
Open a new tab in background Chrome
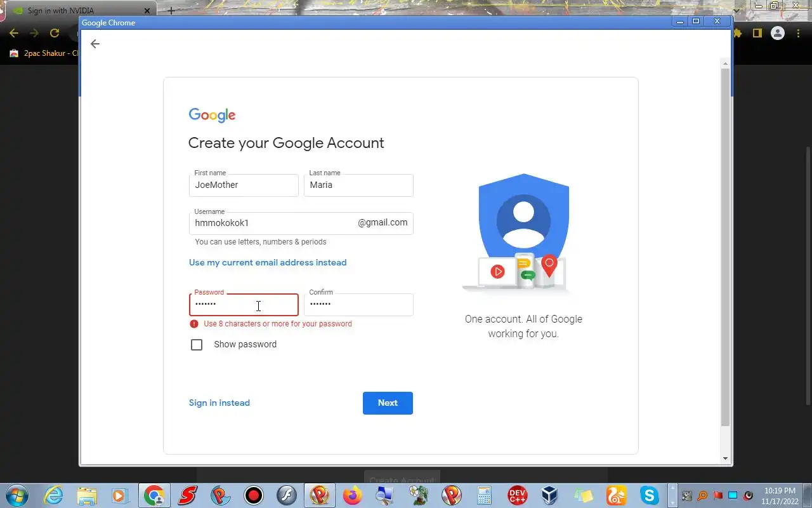click(171, 11)
